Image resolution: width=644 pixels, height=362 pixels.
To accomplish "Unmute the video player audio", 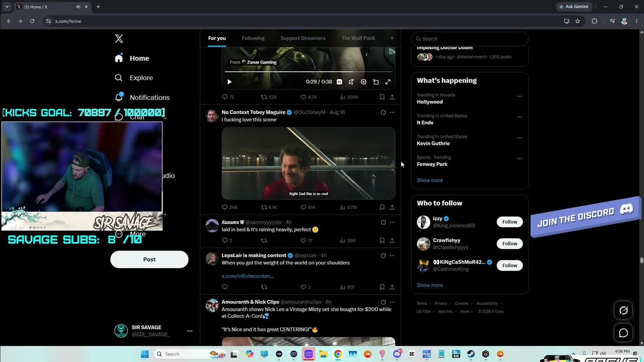I will click(351, 82).
